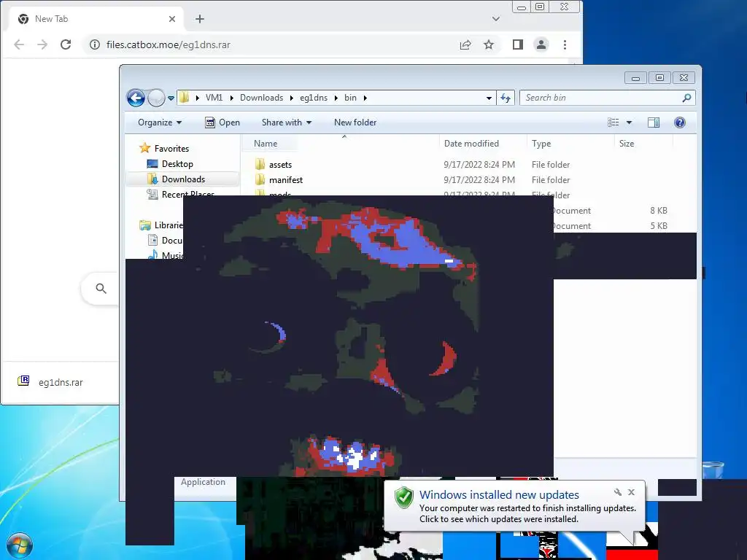Share this page icon in Chrome
Screen dimensions: 747x560
[x=465, y=44]
